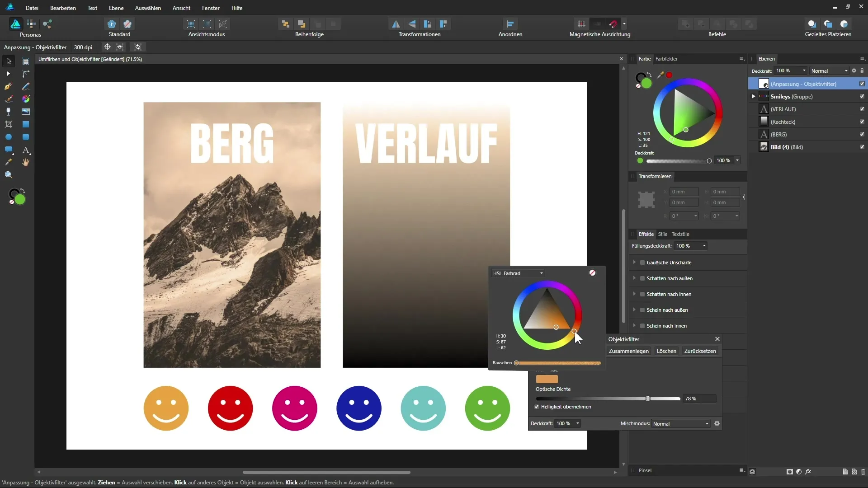Select the Zoom tool
The width and height of the screenshot is (868, 488).
coord(9,175)
